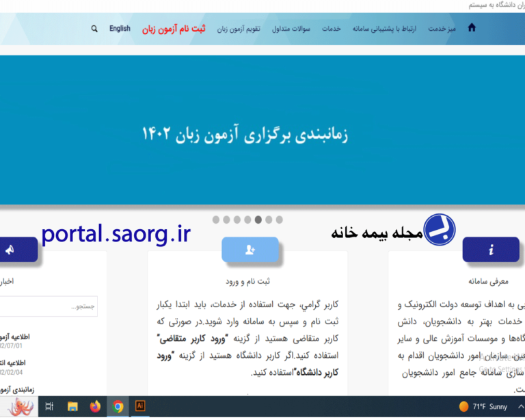Open File Explorer from the taskbar
Viewport: 525px width, 420px height.
click(x=72, y=406)
